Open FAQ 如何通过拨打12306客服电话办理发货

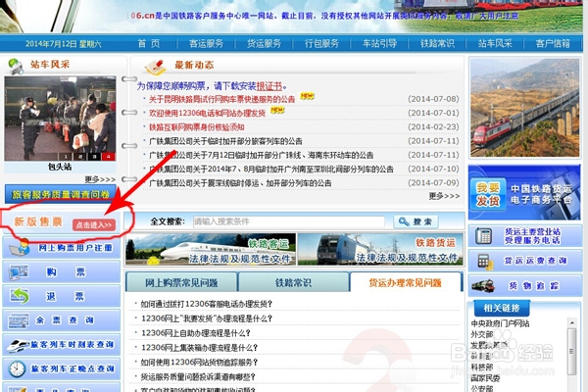tap(206, 304)
